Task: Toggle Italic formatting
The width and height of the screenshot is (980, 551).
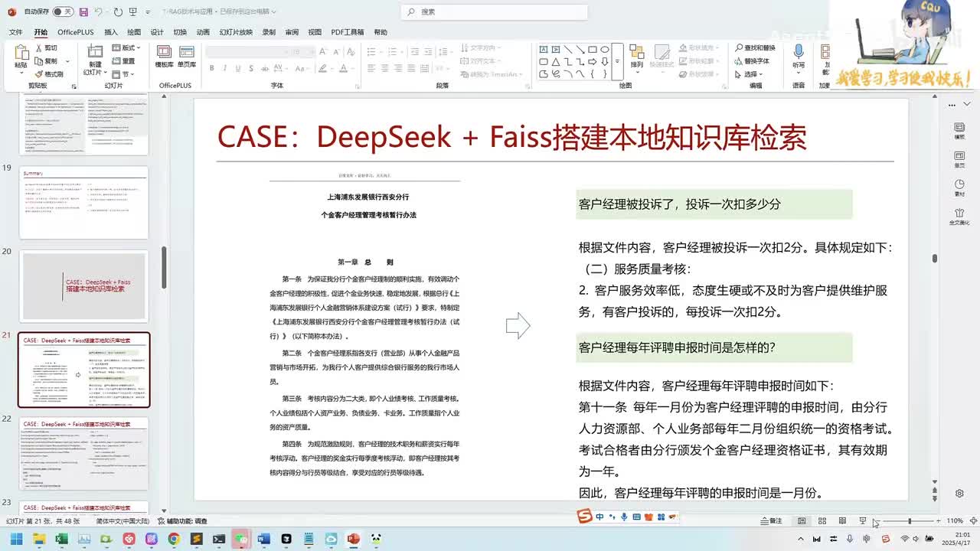Action: (x=224, y=68)
